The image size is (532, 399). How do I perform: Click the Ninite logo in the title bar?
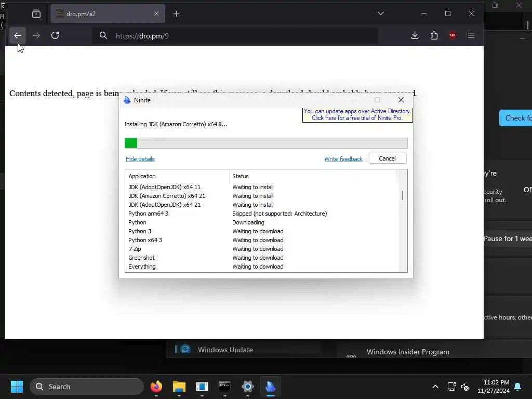[x=127, y=100]
